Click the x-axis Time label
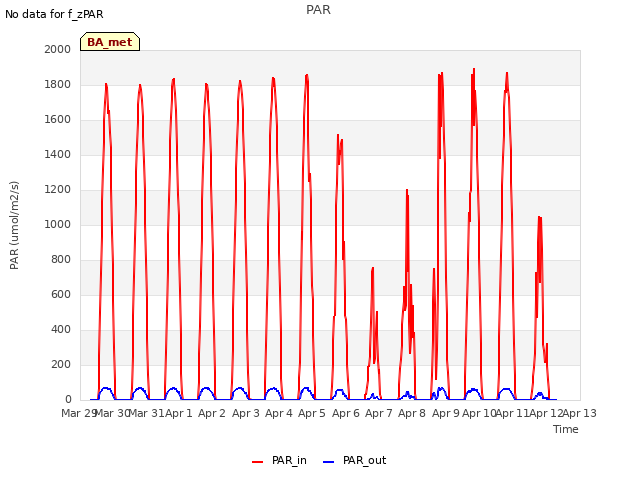 tap(566, 429)
